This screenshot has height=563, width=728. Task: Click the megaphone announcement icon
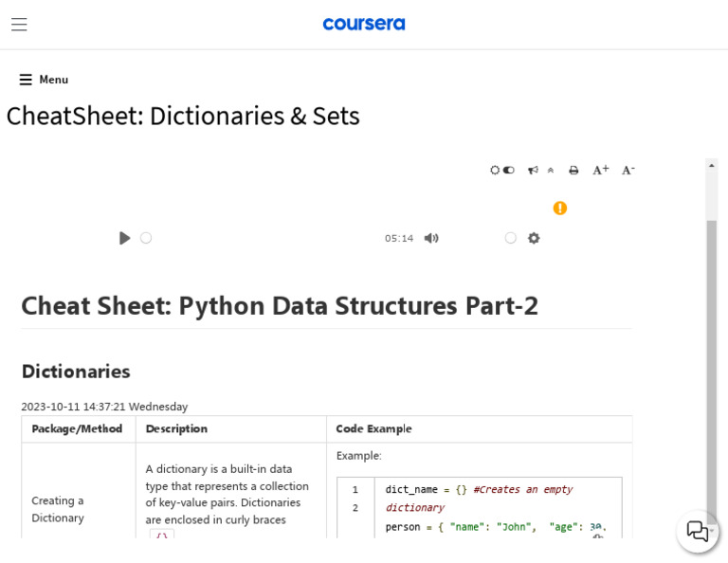tap(533, 171)
